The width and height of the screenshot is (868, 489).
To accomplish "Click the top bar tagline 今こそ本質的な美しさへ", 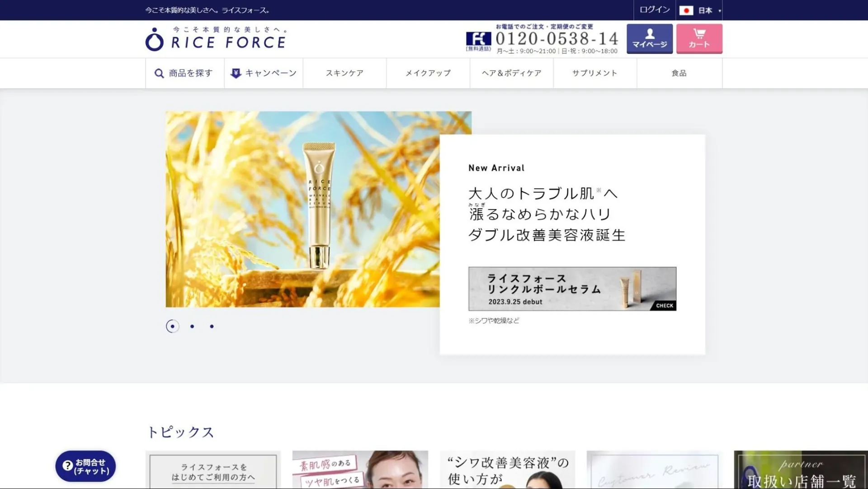I will (208, 10).
